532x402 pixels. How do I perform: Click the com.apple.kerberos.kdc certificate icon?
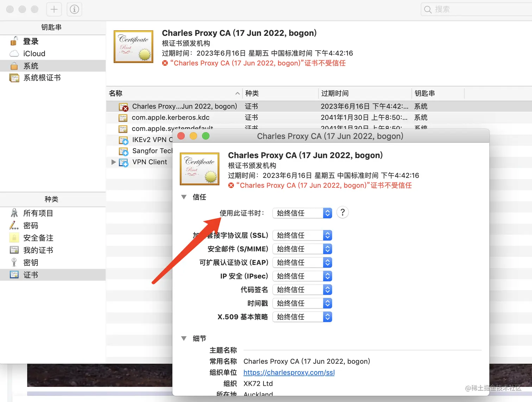point(123,118)
